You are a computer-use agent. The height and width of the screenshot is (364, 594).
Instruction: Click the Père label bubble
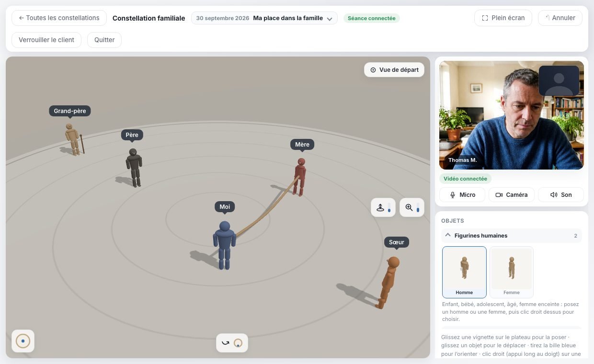132,135
